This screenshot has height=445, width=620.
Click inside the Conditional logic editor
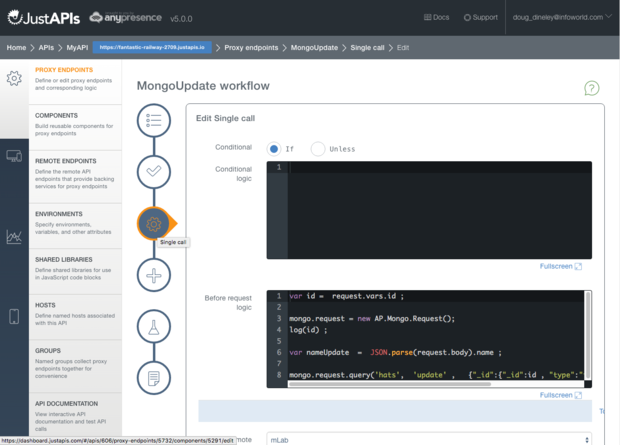point(429,210)
